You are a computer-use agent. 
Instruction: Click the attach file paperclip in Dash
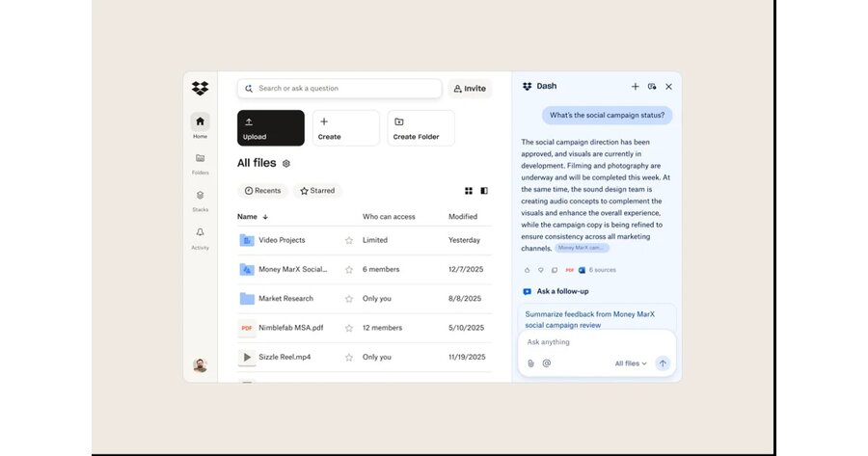pyautogui.click(x=530, y=363)
